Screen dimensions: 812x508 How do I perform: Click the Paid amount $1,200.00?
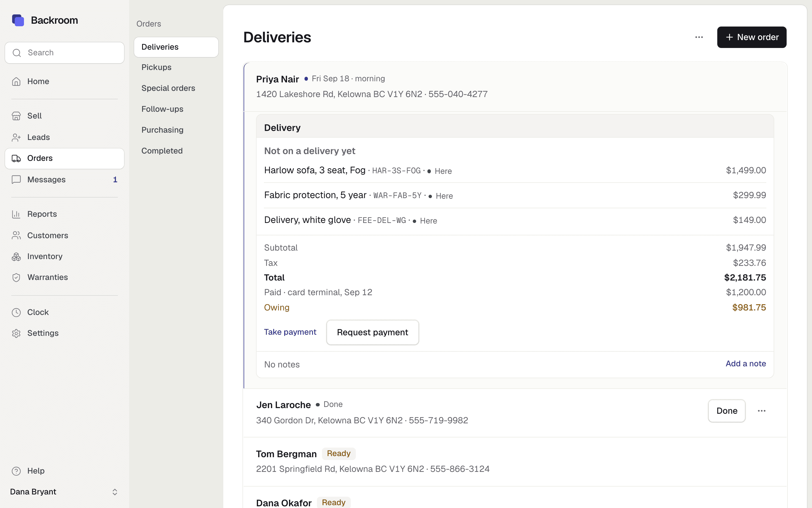(746, 292)
